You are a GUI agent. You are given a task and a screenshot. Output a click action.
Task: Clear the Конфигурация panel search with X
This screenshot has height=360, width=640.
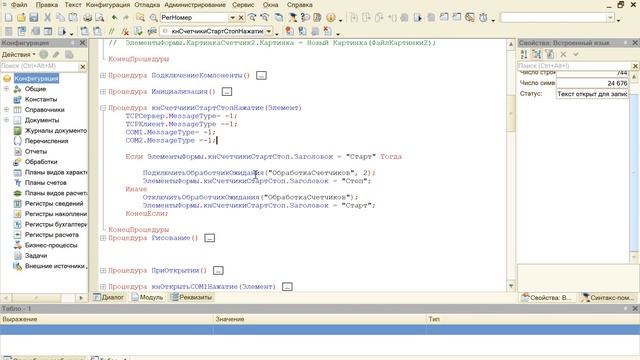82,66
